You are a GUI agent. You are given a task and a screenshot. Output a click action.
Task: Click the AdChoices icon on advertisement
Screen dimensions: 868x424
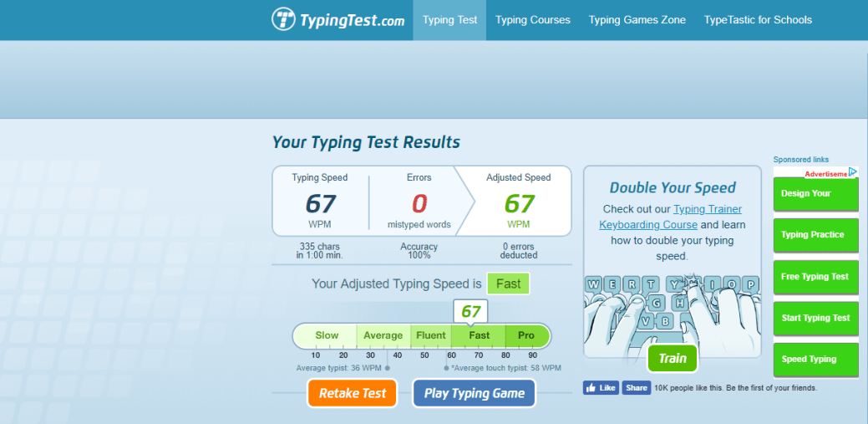click(x=853, y=172)
